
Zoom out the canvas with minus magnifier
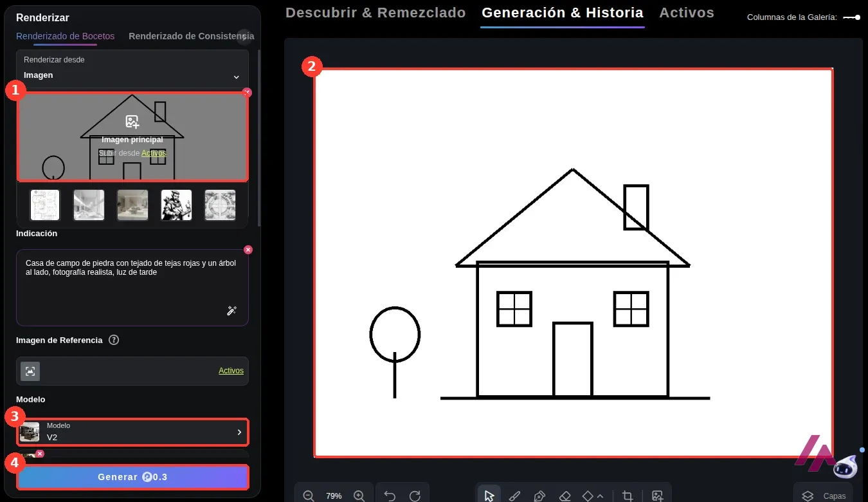(x=309, y=496)
